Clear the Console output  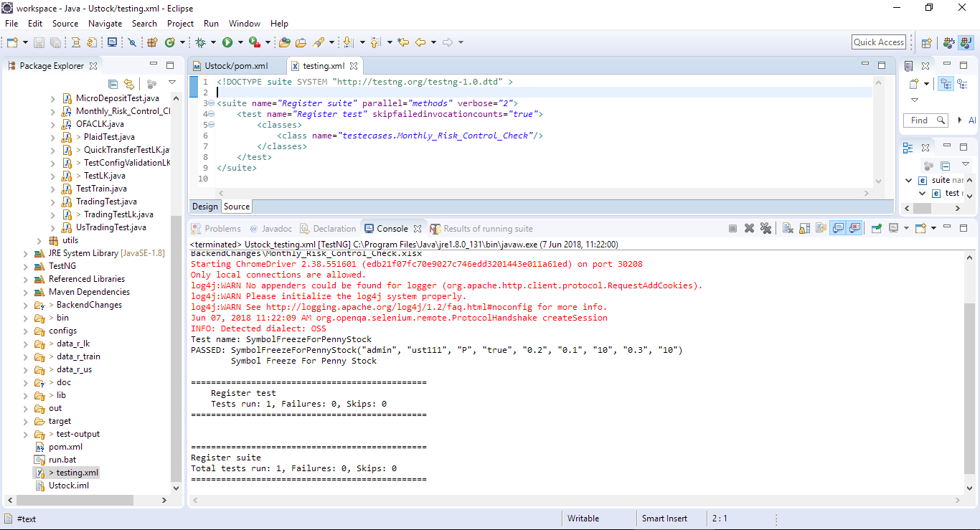click(x=788, y=227)
